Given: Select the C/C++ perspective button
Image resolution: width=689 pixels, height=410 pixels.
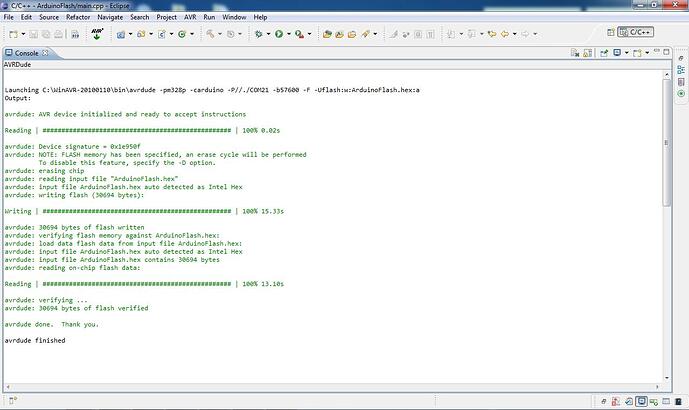Looking at the screenshot, I should (635, 32).
